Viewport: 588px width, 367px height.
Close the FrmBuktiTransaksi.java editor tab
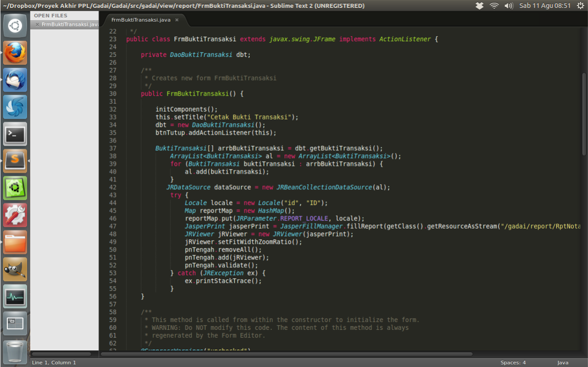[177, 20]
